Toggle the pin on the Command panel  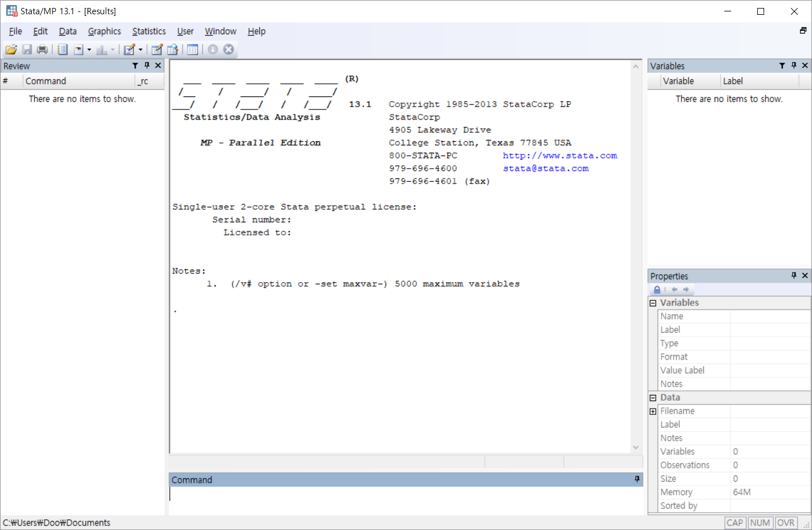pos(637,479)
